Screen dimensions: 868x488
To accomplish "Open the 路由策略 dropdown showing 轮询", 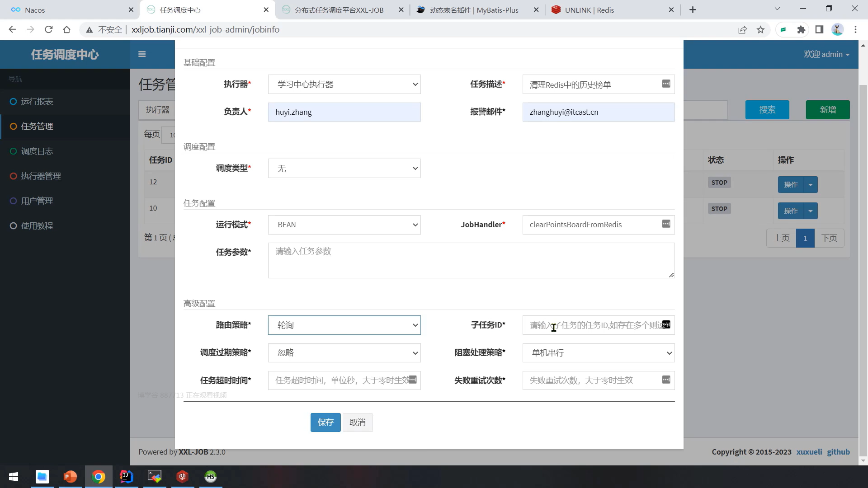I will 344,325.
